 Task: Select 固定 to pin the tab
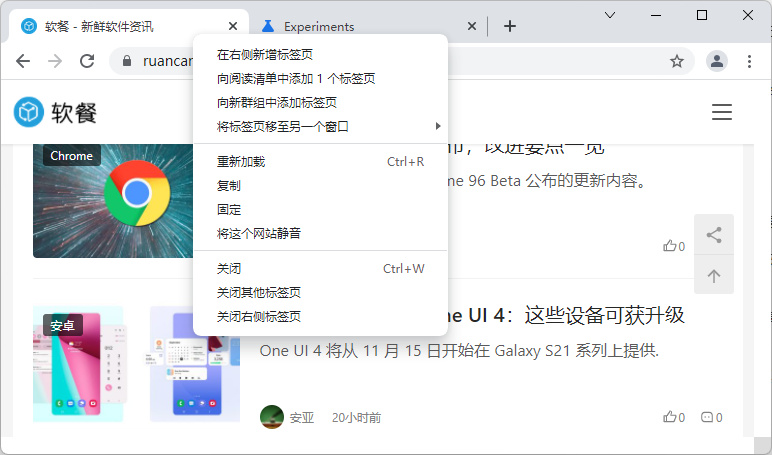[321, 210]
